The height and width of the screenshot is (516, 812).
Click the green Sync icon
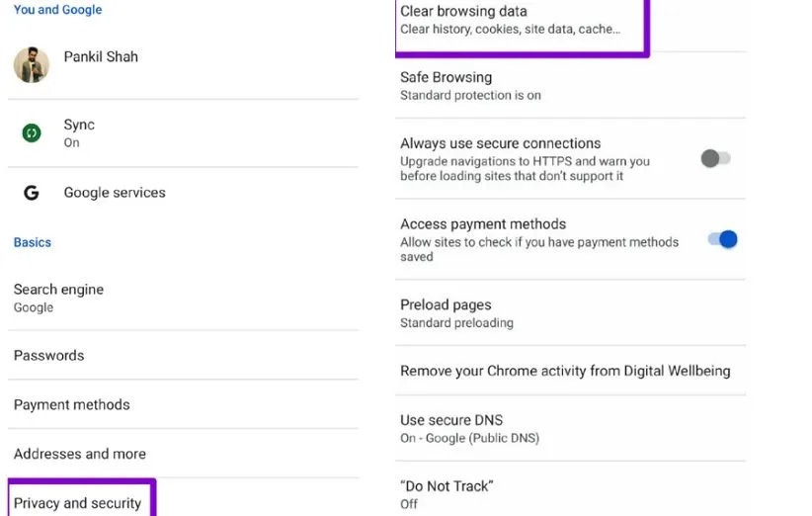click(32, 132)
